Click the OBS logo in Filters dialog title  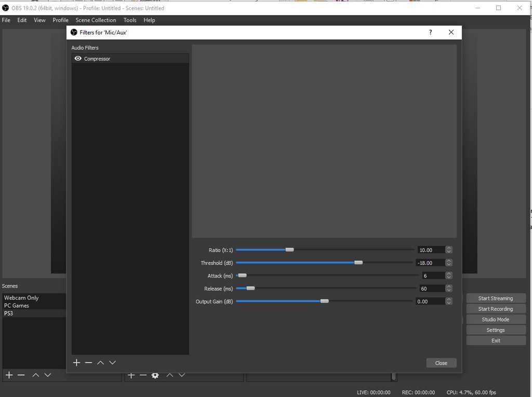tap(74, 32)
